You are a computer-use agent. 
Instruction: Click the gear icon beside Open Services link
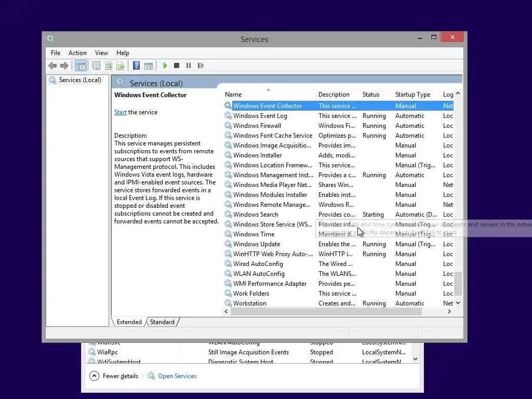tap(151, 376)
